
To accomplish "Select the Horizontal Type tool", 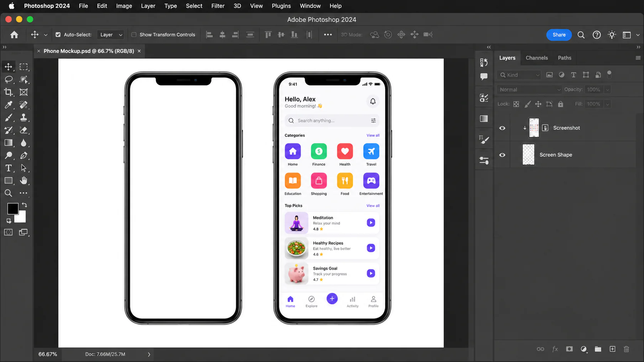I will [x=8, y=168].
